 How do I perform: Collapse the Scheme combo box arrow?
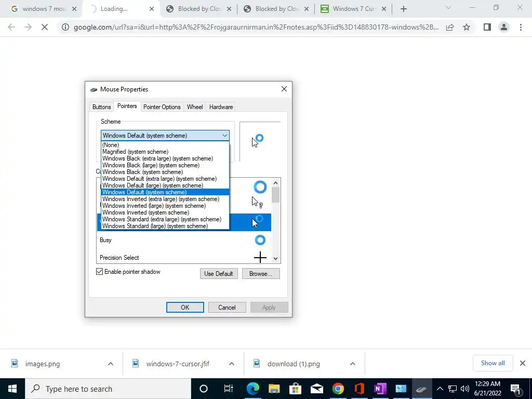pyautogui.click(x=224, y=136)
